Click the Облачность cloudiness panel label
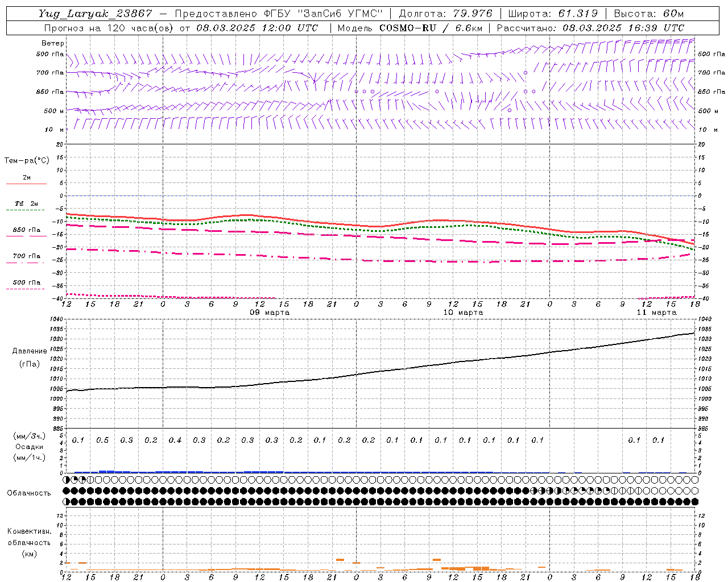The width and height of the screenshot is (728, 582). (29, 493)
